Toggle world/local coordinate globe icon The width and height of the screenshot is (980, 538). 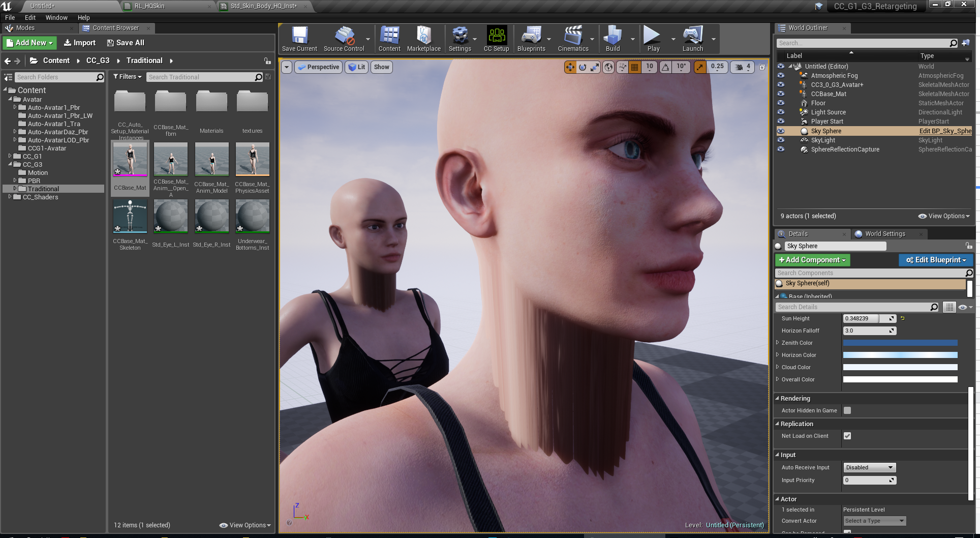[x=608, y=67]
